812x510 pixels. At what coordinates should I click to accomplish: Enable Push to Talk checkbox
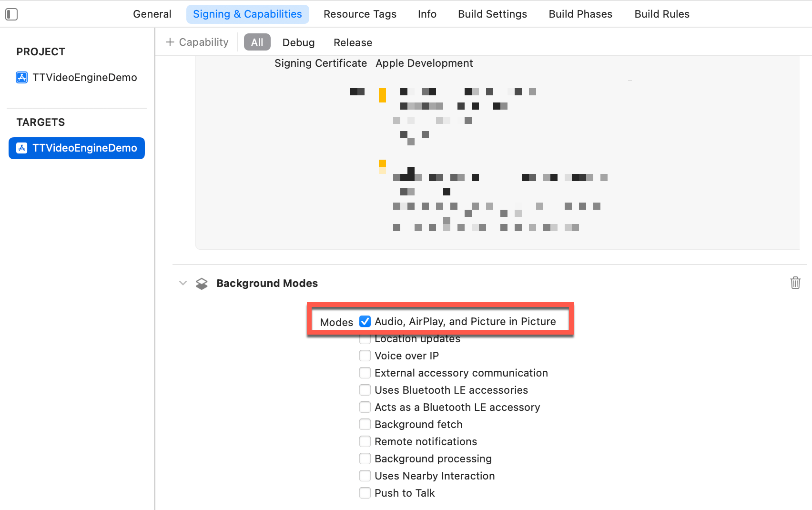365,493
